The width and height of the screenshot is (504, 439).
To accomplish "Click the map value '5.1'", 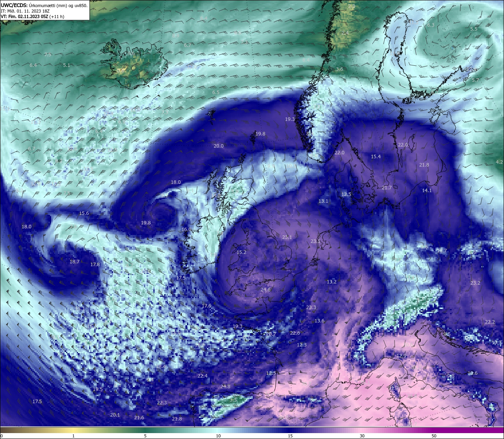I will [x=67, y=65].
